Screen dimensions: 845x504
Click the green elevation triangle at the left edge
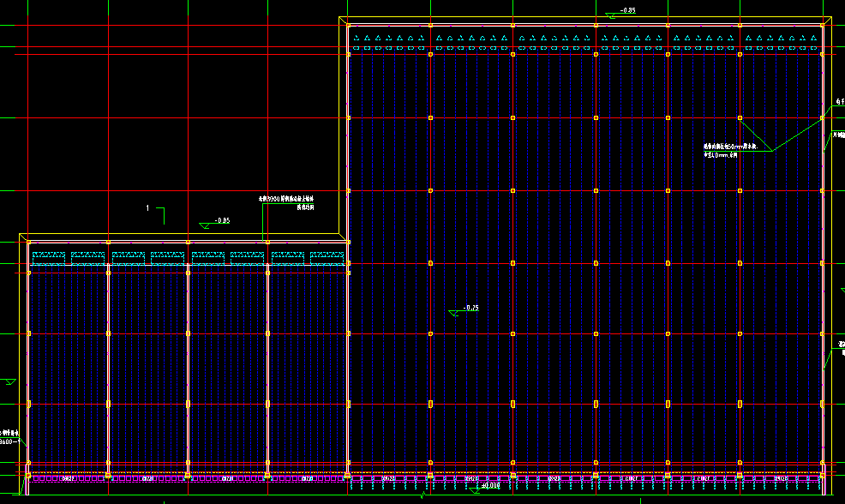pos(10,381)
